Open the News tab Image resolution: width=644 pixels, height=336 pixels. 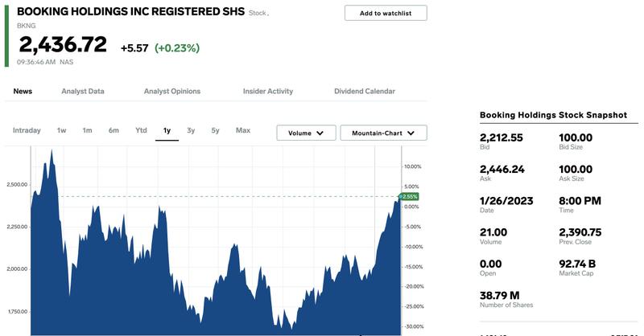(23, 91)
